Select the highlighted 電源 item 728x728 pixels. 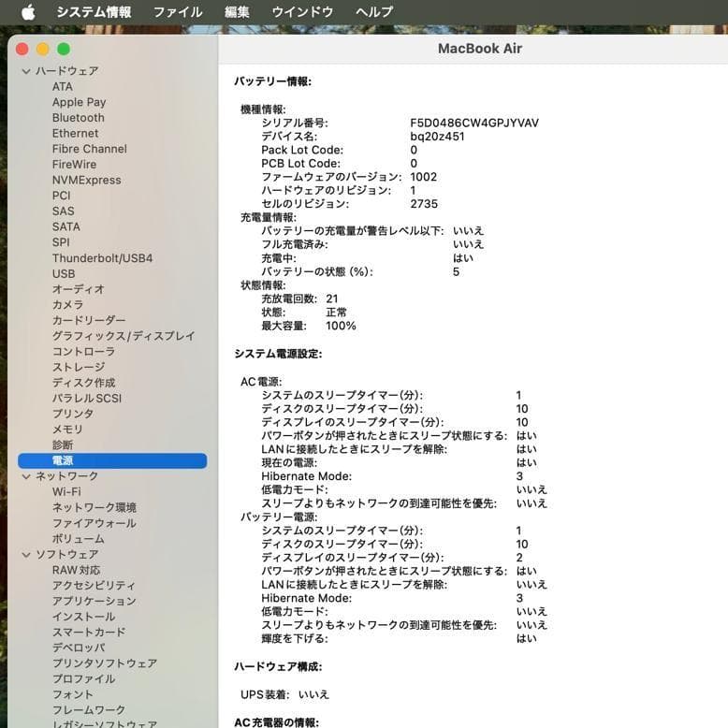tap(112, 460)
